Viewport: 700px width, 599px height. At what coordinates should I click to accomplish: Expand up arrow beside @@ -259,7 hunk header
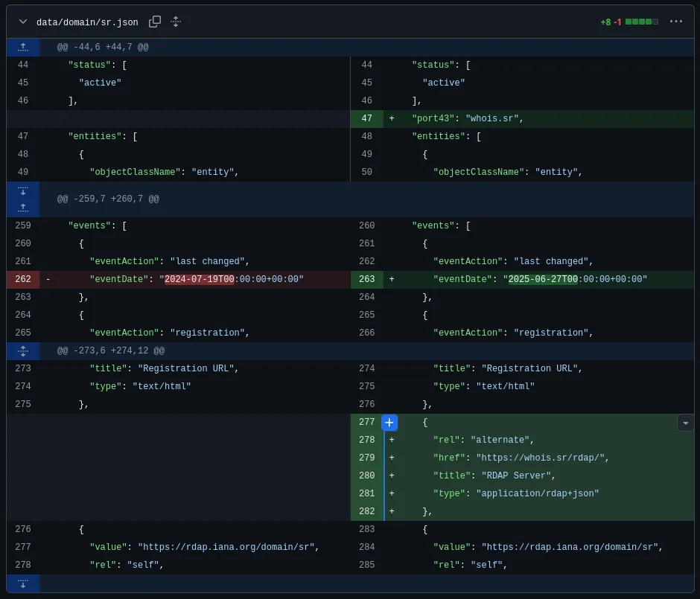click(x=23, y=207)
